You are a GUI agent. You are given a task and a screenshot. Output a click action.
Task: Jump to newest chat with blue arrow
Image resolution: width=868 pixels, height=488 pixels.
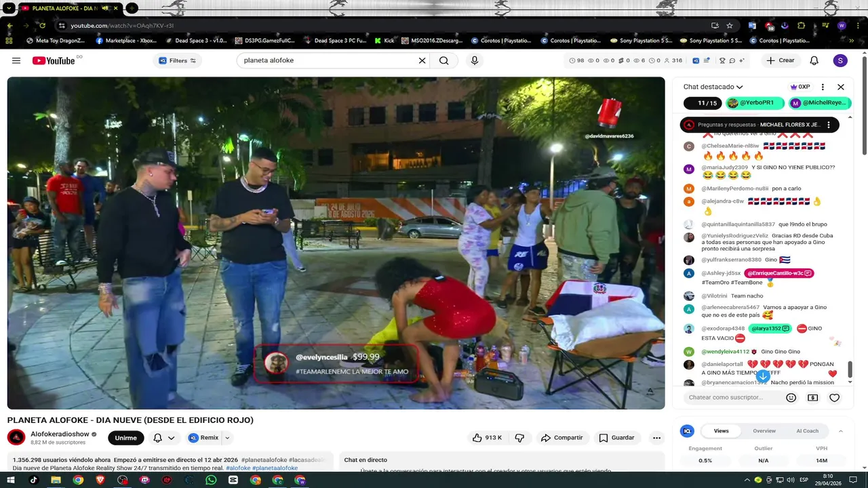(763, 375)
